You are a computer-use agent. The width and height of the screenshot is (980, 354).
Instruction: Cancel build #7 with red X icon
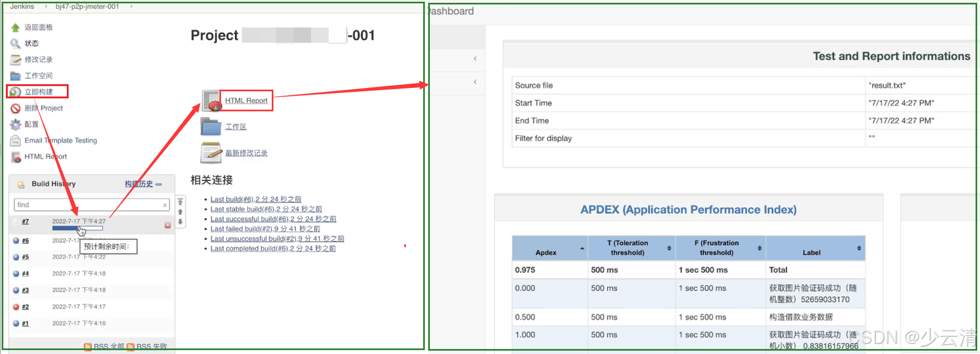tap(168, 225)
